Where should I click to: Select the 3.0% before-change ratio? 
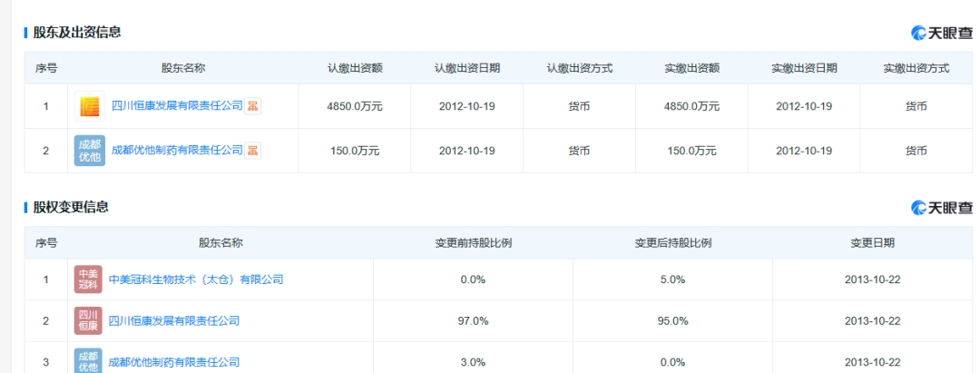tap(473, 362)
